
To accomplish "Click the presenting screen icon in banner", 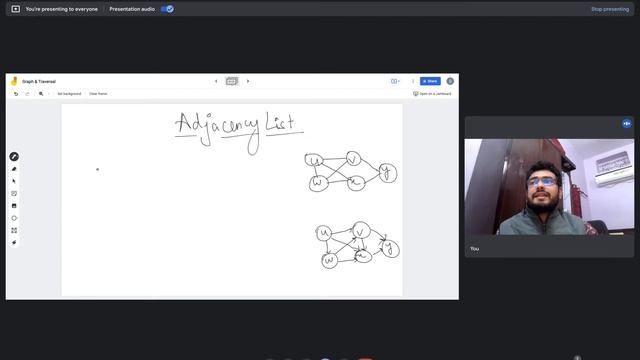I will click(x=16, y=9).
